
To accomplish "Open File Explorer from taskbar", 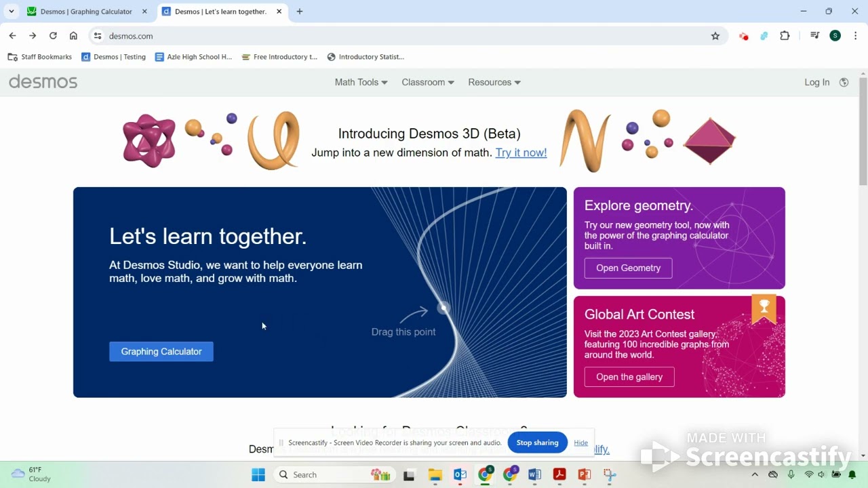I will coord(435,474).
